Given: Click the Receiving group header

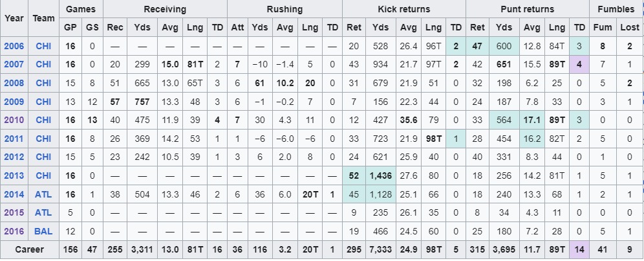Looking at the screenshot, I should tap(165, 9).
